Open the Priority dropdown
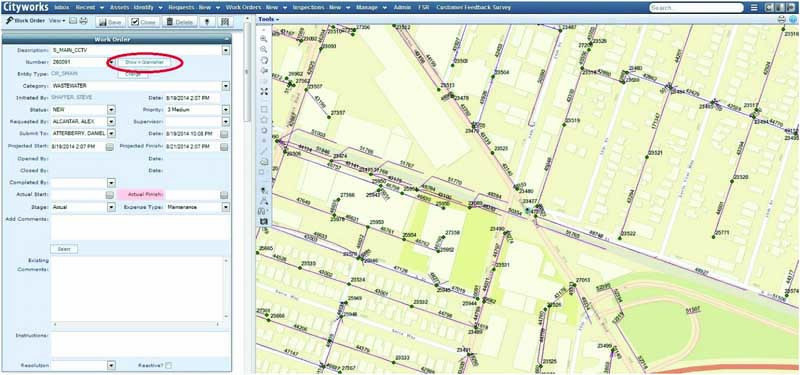The width and height of the screenshot is (800, 375). [226, 110]
